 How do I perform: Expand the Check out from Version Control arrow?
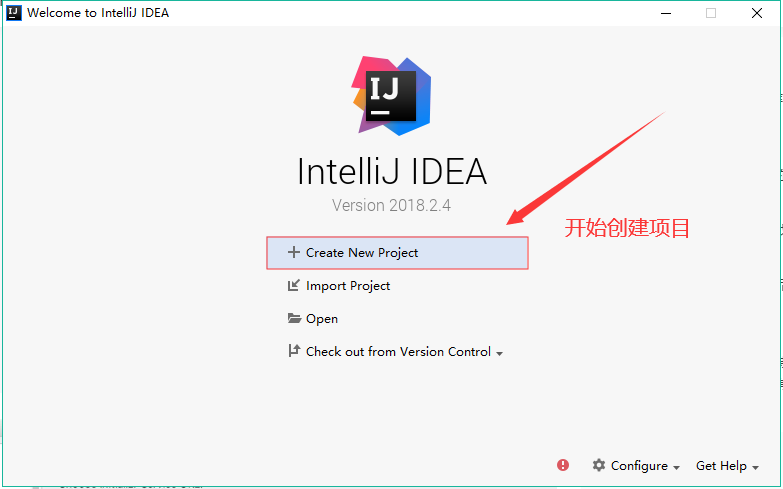[x=499, y=353]
